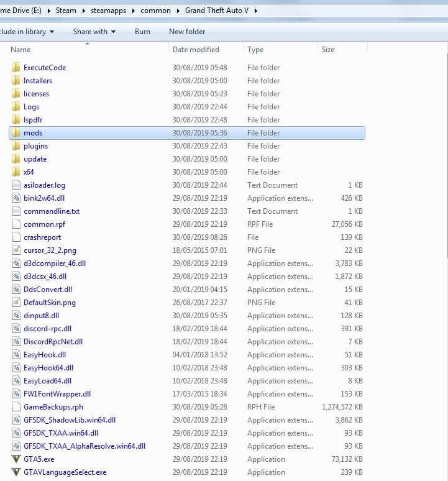Select the GameBackups.rph file name
The height and width of the screenshot is (481, 448).
(x=53, y=407)
